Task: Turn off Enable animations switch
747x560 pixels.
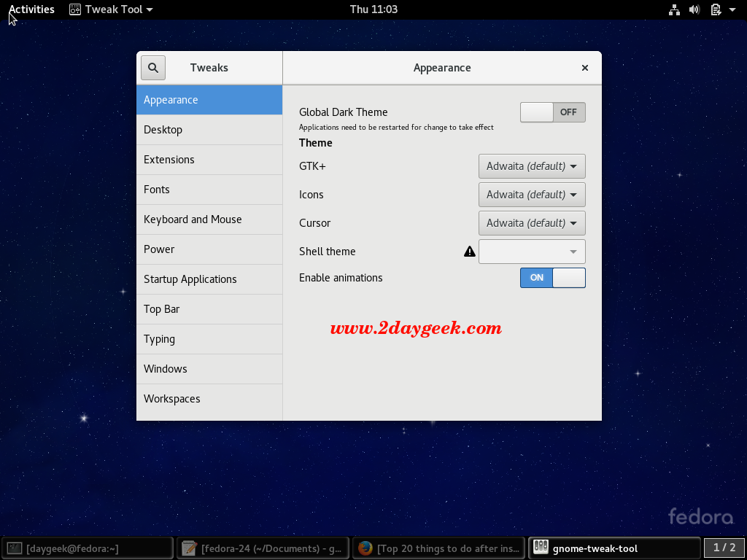Action: click(553, 278)
